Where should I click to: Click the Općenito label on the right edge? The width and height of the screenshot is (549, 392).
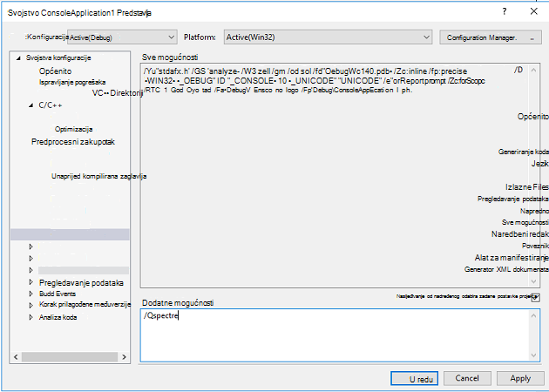[533, 117]
